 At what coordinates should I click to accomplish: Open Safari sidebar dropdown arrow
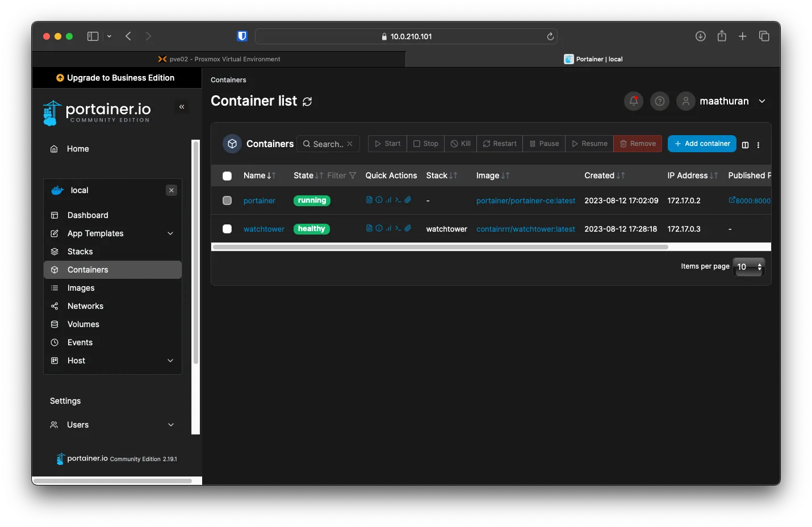pos(109,36)
